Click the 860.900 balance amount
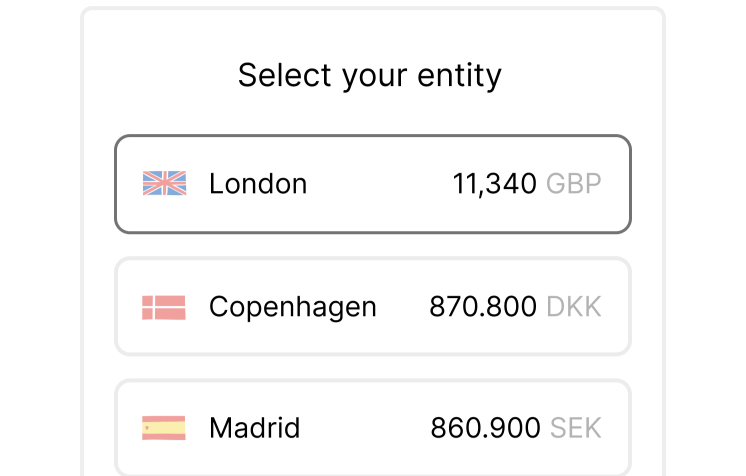 pos(485,429)
